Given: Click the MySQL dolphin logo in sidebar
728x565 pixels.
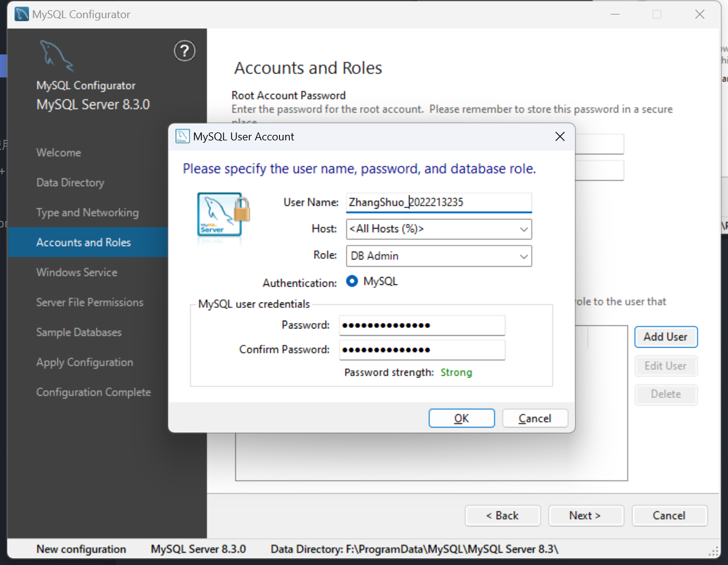Looking at the screenshot, I should [57, 55].
